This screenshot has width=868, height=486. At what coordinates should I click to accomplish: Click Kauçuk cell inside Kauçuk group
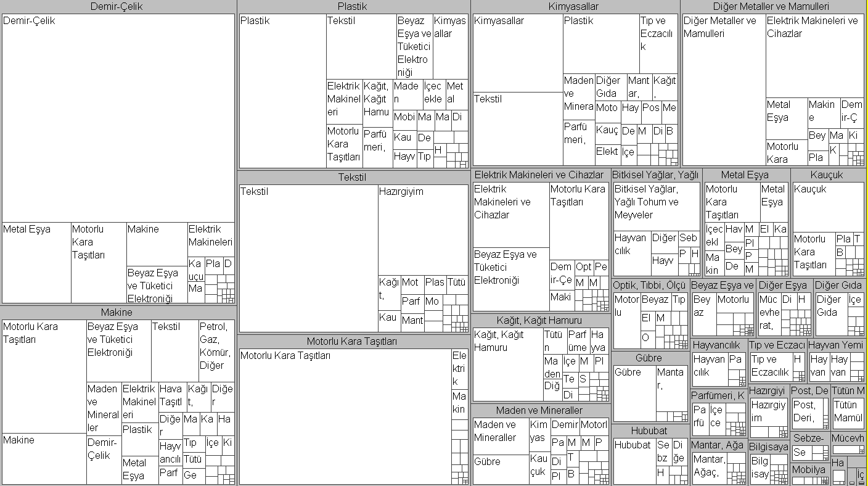pos(828,207)
